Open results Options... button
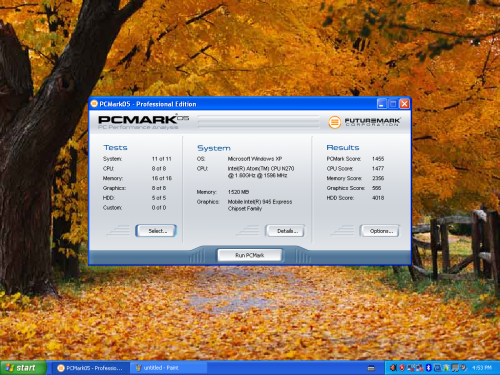The width and height of the screenshot is (500, 375). tap(379, 231)
